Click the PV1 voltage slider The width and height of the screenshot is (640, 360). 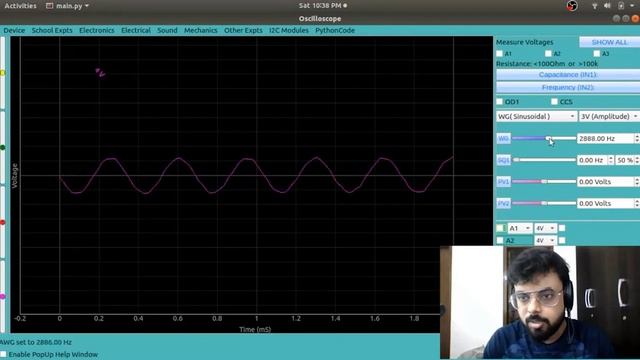(544, 181)
